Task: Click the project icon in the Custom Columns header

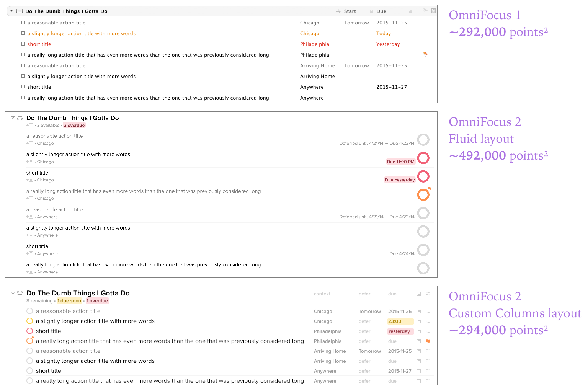Action: pos(20,293)
